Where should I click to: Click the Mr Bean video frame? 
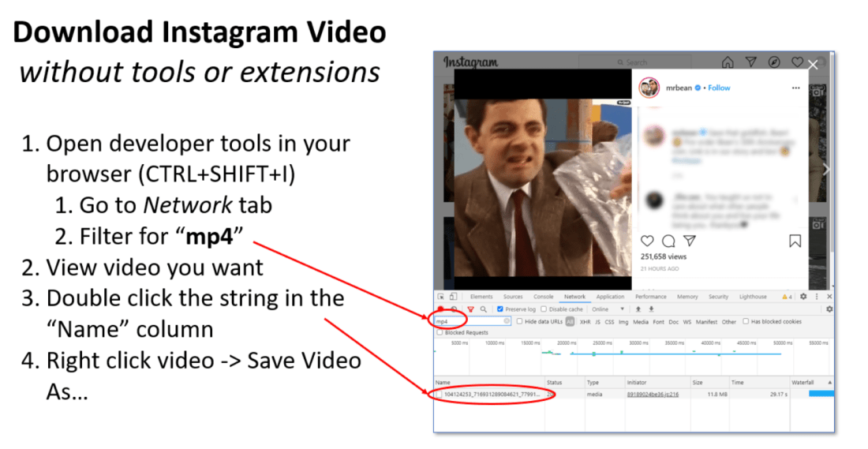point(543,187)
